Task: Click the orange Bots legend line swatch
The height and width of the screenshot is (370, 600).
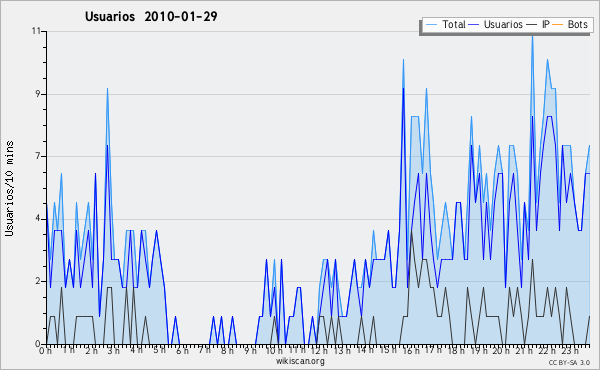Action: [x=558, y=25]
